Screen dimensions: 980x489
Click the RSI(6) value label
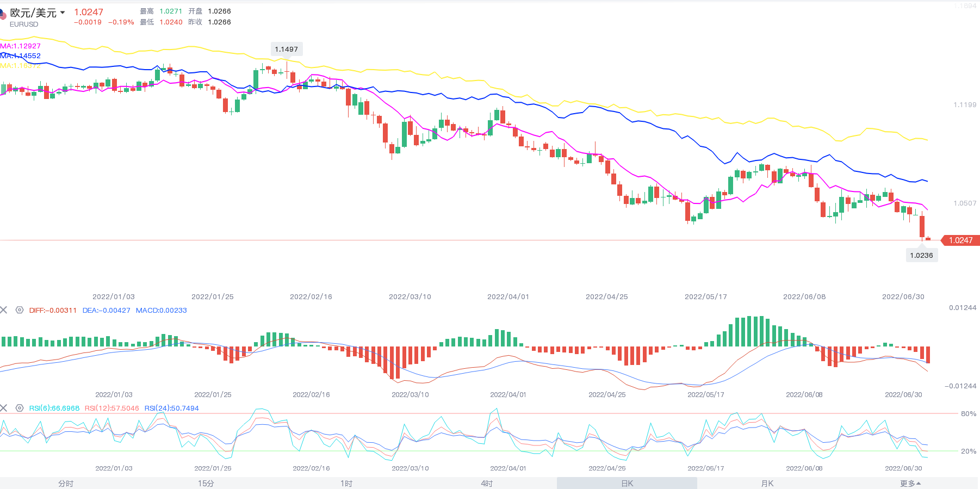coord(54,408)
